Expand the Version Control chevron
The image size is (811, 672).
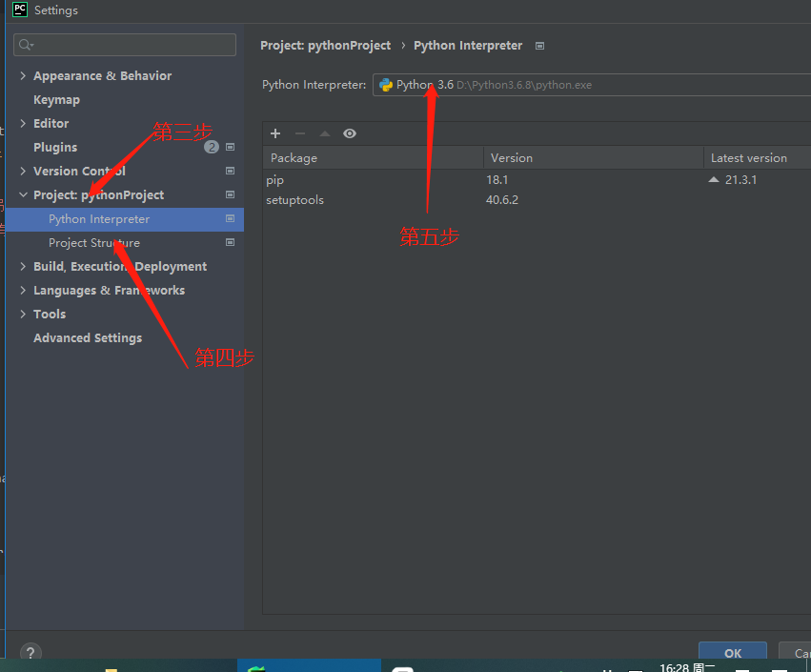[23, 171]
